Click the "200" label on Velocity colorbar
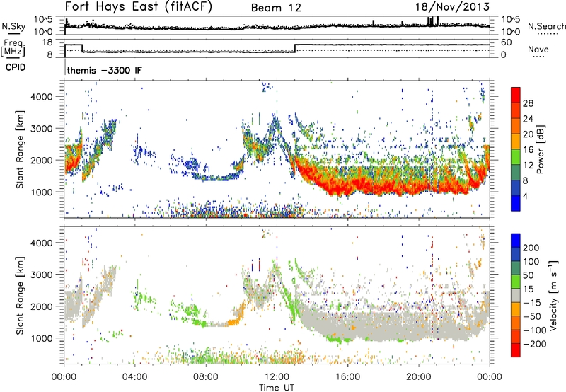The width and height of the screenshot is (566, 392). pyautogui.click(x=531, y=248)
